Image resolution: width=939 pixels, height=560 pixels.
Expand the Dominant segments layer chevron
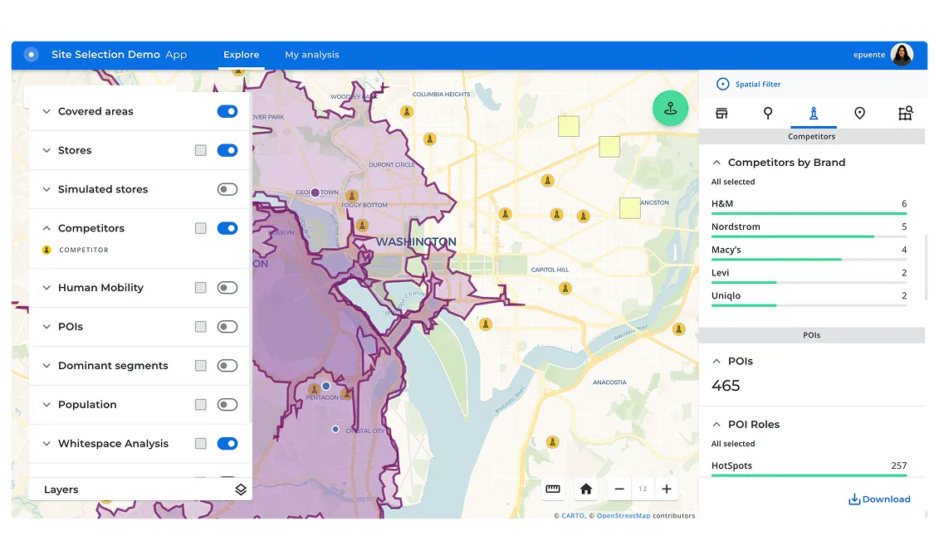point(47,365)
